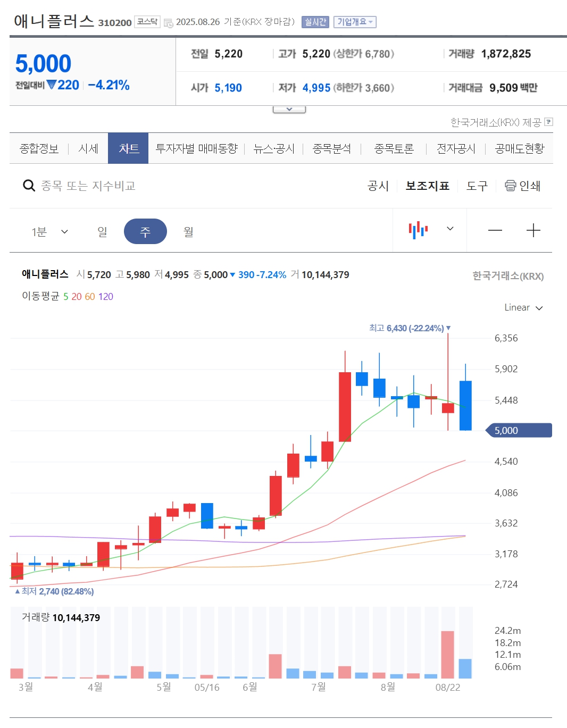Click the large red volume bar near 08/22
Viewport: 567px width, 728px height.
pos(447,655)
